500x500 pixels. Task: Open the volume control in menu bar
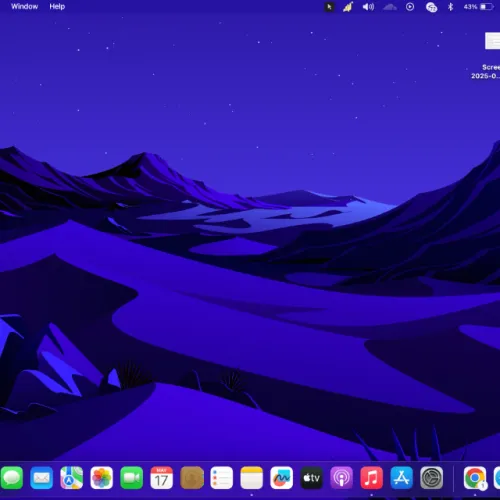point(368,7)
